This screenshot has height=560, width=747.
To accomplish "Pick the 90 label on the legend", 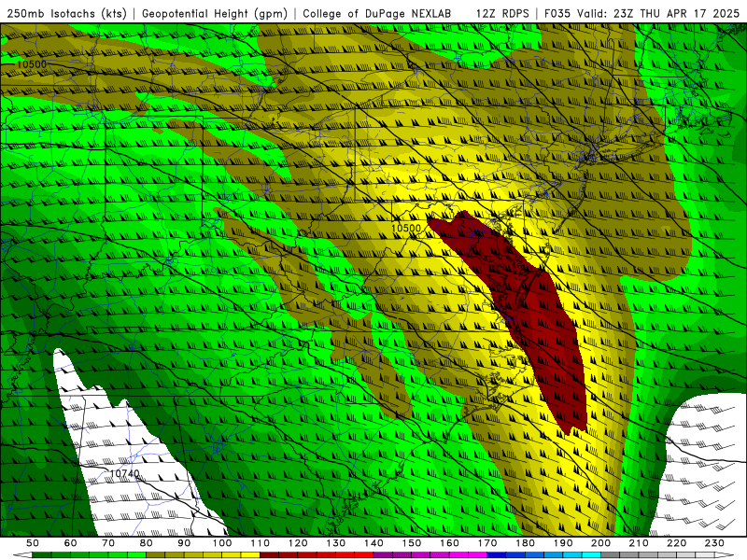I will pos(184,543).
